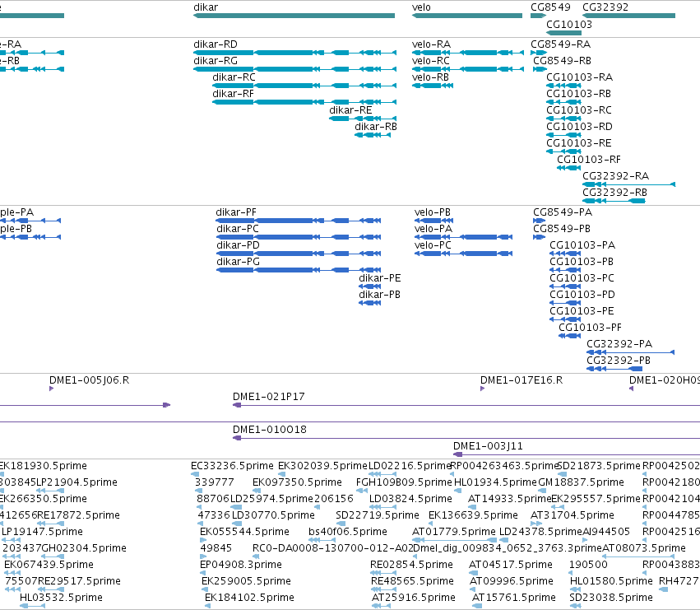This screenshot has width=700, height=610.
Task: Select the AT01779.5prime EST feature
Action: (454, 540)
